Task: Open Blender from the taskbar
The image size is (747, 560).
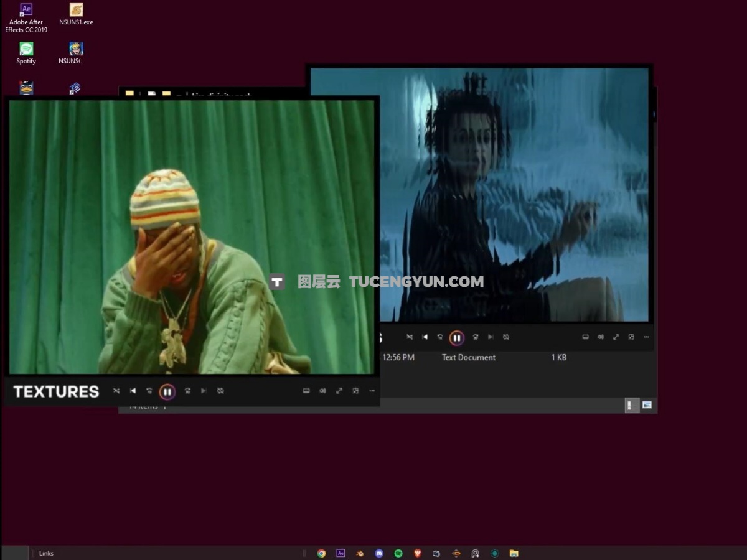Action: pyautogui.click(x=360, y=553)
